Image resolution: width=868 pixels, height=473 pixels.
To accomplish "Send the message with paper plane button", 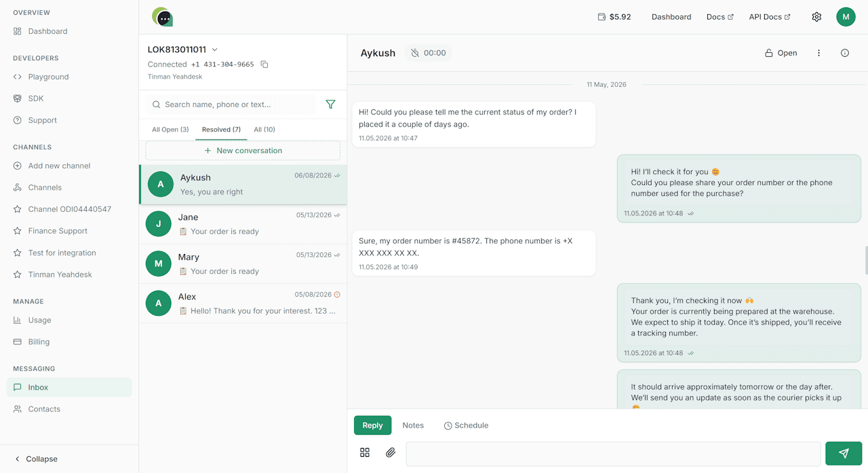I will point(844,453).
